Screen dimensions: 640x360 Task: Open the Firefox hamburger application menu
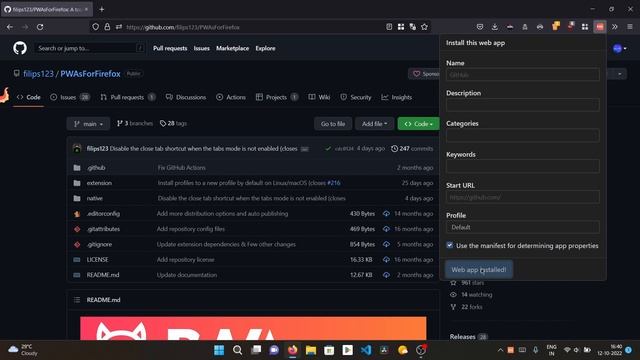(630, 27)
